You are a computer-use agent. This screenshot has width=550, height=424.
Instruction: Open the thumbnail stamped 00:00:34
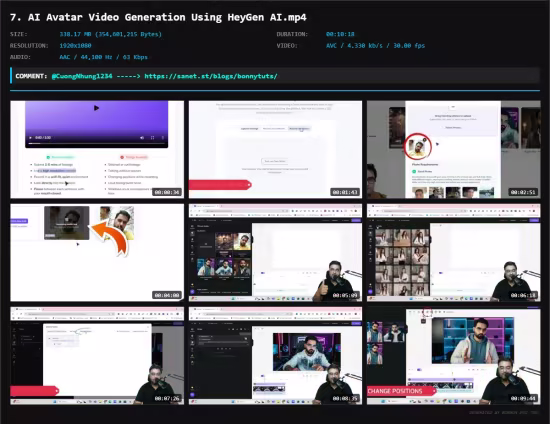tap(97, 149)
